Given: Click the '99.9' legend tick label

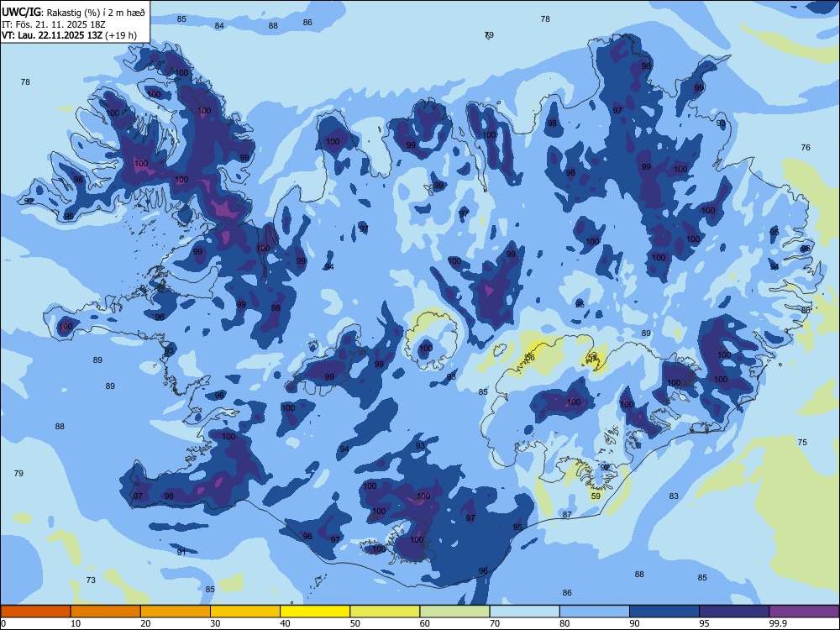Looking at the screenshot, I should click(777, 623).
